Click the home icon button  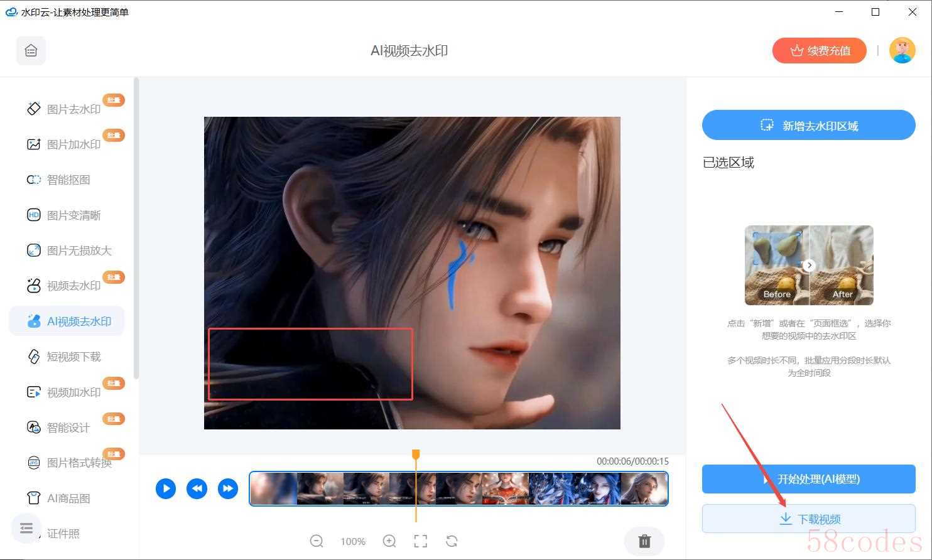(31, 51)
